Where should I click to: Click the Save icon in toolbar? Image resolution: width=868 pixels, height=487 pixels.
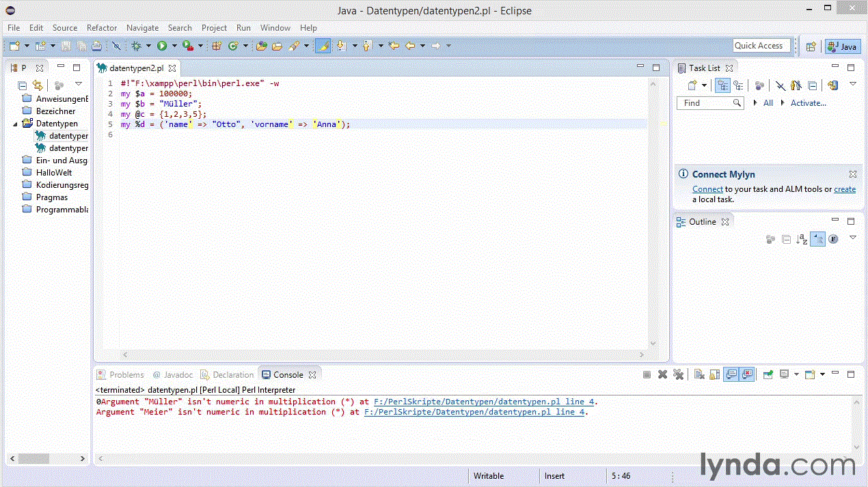pyautogui.click(x=66, y=46)
